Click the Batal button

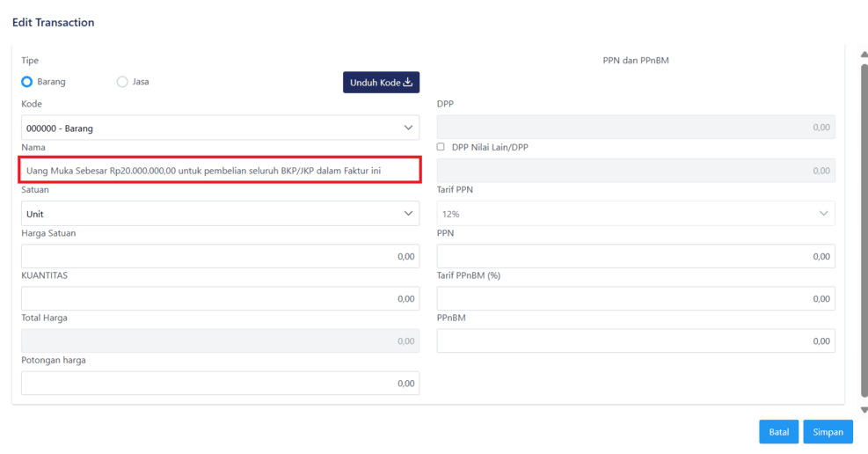778,432
